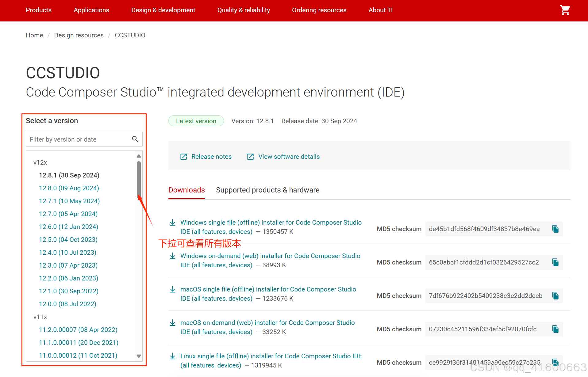Click download arrow for Linux offline installer

[173, 356]
